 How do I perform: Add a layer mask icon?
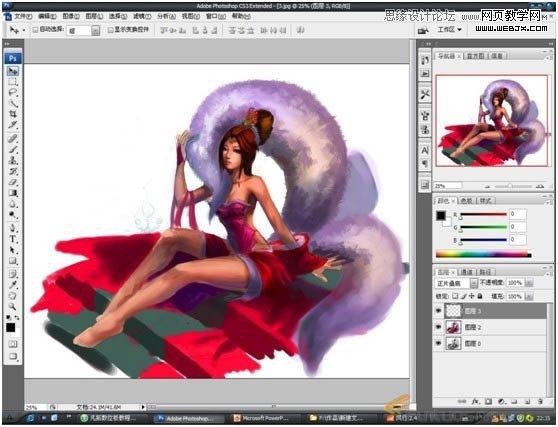(489, 401)
